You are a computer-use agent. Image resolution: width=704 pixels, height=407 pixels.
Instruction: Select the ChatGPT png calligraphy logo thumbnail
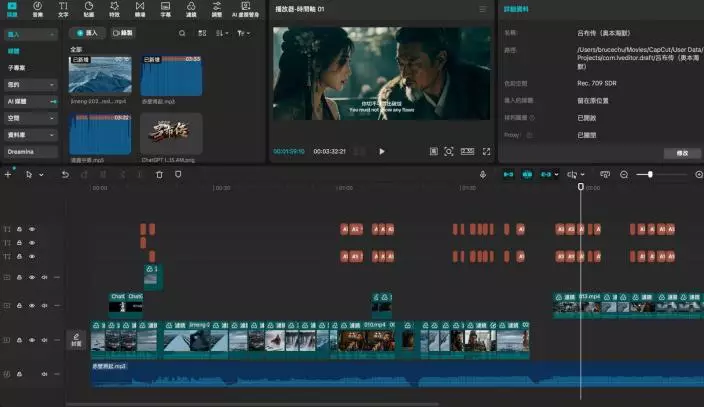(171, 133)
